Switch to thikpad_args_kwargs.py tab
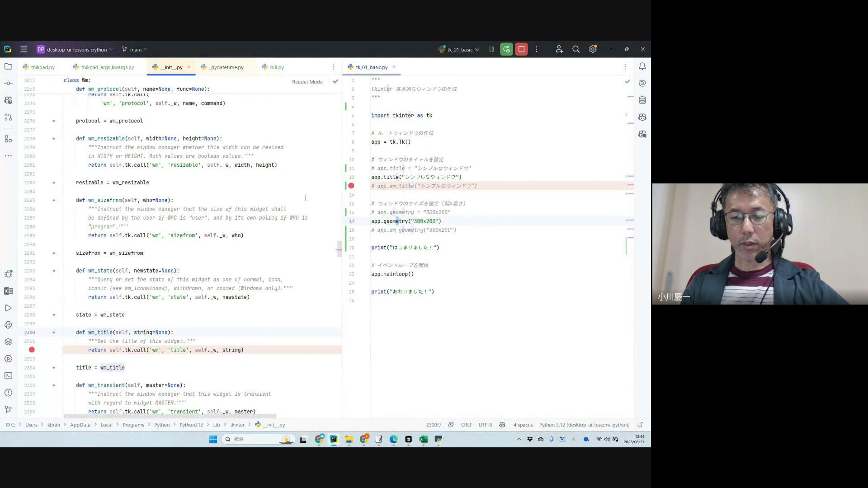 [108, 67]
